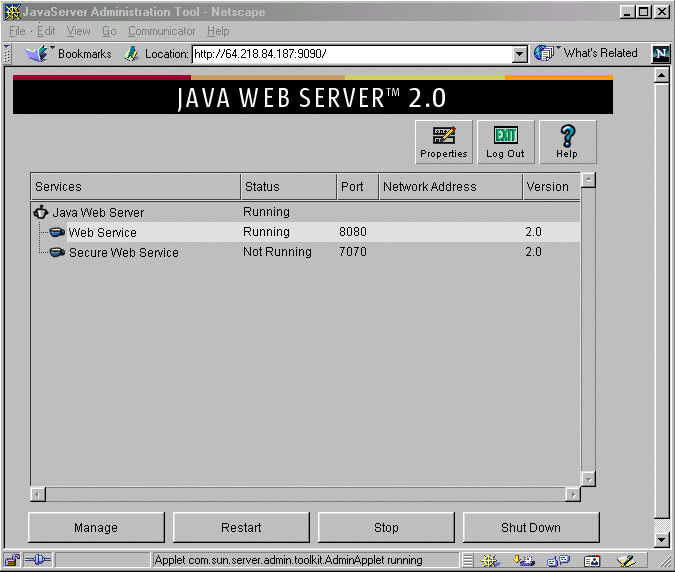Click the Web Service cup icon
The width and height of the screenshot is (675, 572).
(57, 232)
